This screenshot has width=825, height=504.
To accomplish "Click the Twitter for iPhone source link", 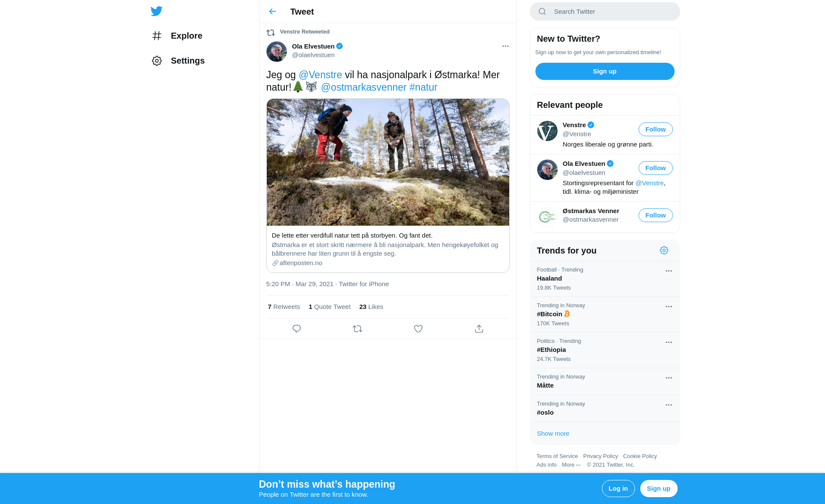I will pyautogui.click(x=364, y=284).
